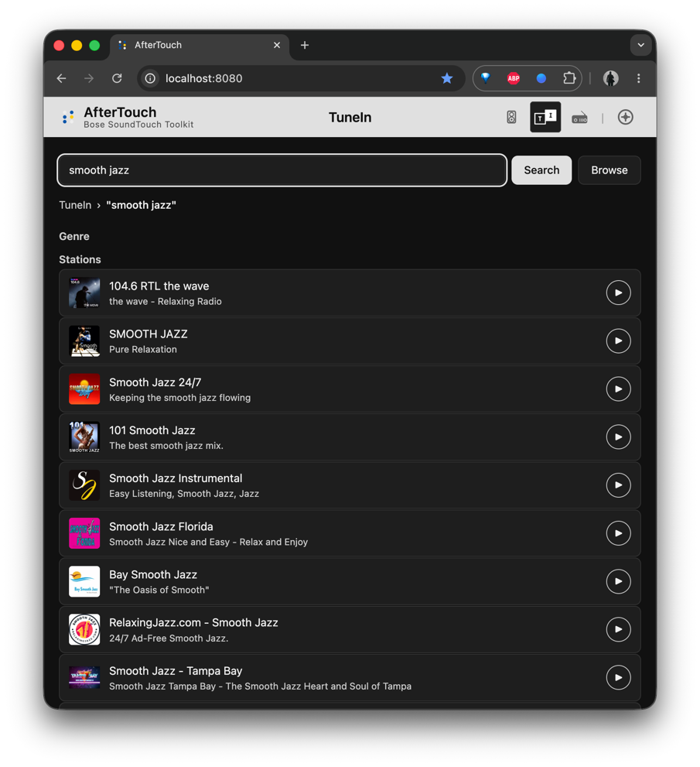Open the Extensions puzzle menu
The height and width of the screenshot is (767, 700).
(x=569, y=78)
